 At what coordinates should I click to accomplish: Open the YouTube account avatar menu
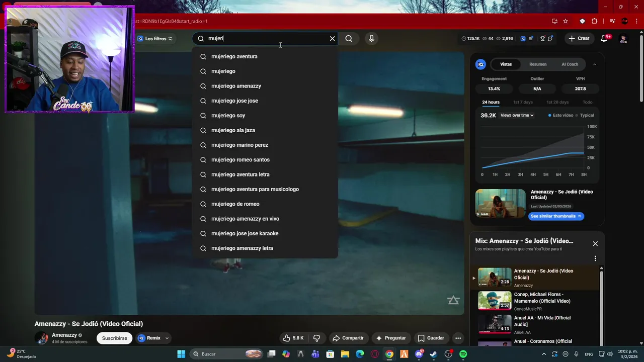[x=623, y=39]
